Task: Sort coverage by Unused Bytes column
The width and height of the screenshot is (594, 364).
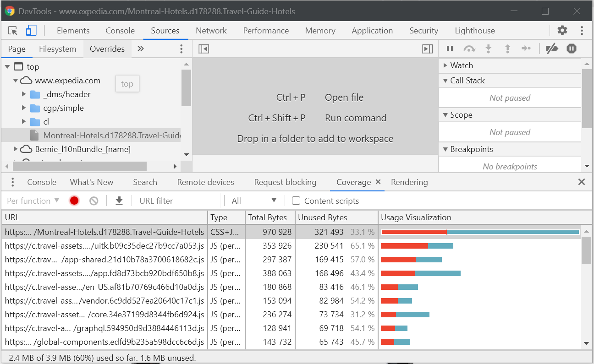Action: point(336,217)
